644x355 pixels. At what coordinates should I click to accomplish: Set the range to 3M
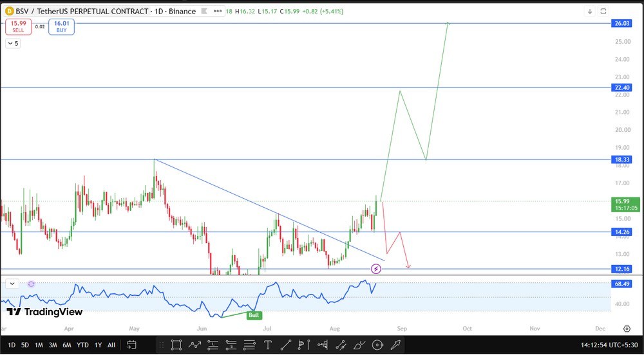(53, 345)
